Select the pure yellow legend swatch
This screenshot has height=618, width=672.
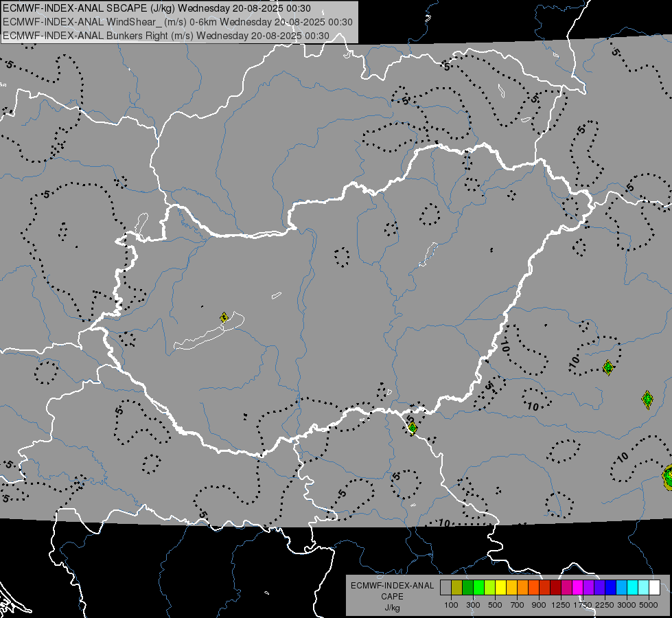point(500,587)
